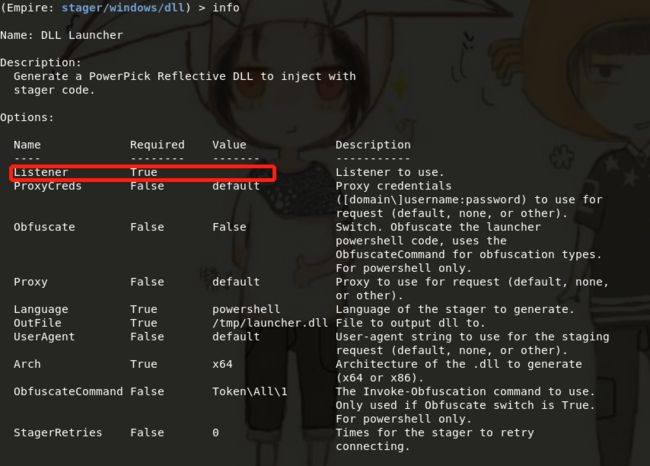Viewport: 650px width, 466px height.
Task: Click the Arch option name
Action: pos(27,364)
